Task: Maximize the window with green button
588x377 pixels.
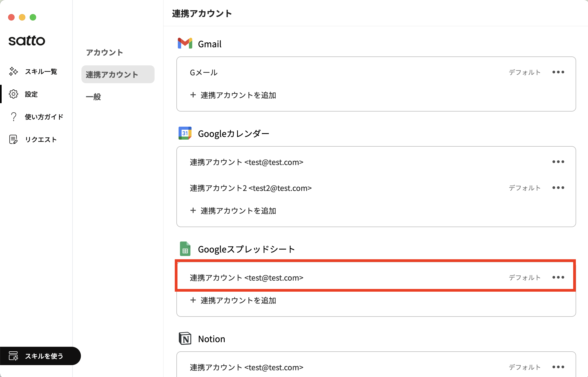Action: (x=33, y=17)
